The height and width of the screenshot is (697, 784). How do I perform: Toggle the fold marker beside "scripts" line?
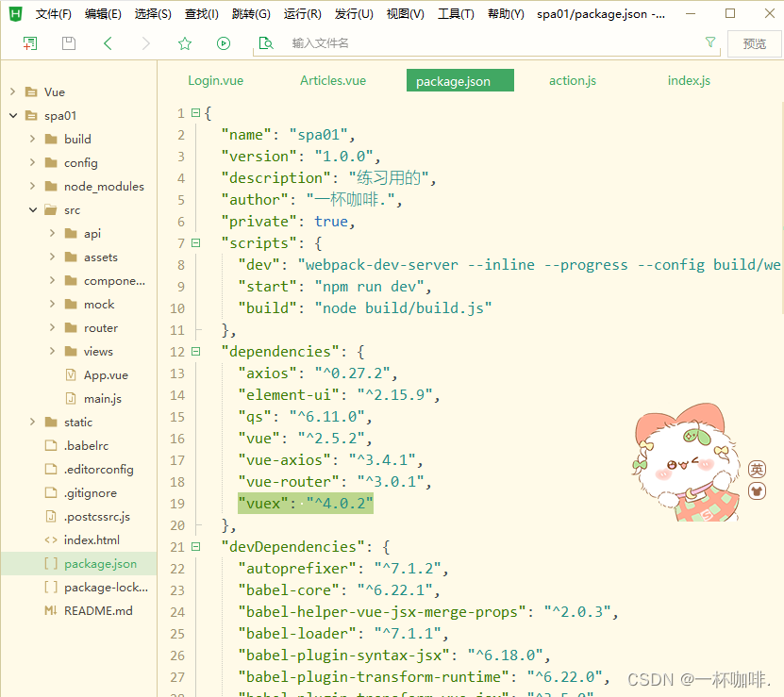pos(195,242)
